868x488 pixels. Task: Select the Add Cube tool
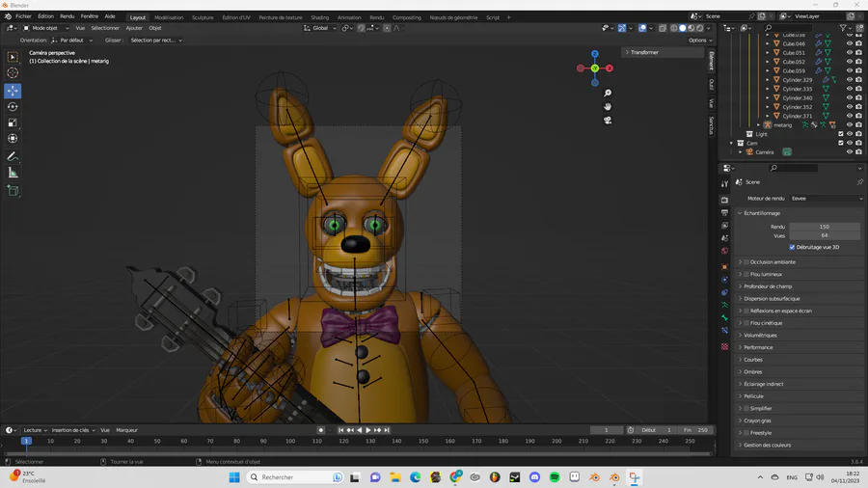(x=13, y=191)
